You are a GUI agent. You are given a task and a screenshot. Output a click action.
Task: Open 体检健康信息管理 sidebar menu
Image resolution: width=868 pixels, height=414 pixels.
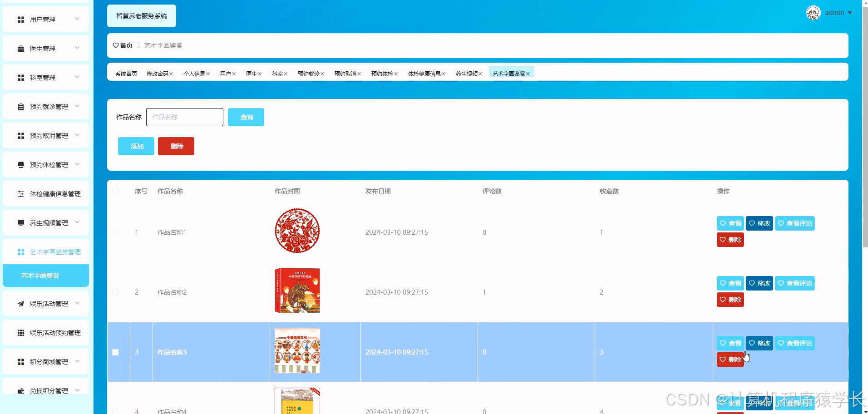46,194
